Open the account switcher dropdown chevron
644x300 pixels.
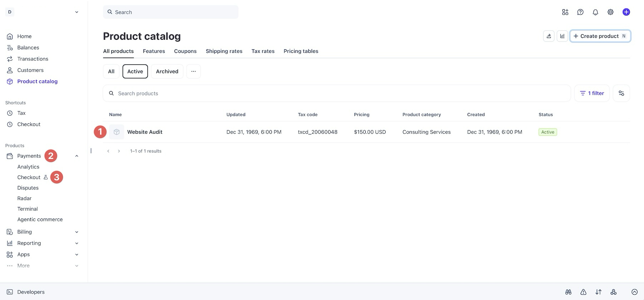pyautogui.click(x=77, y=12)
